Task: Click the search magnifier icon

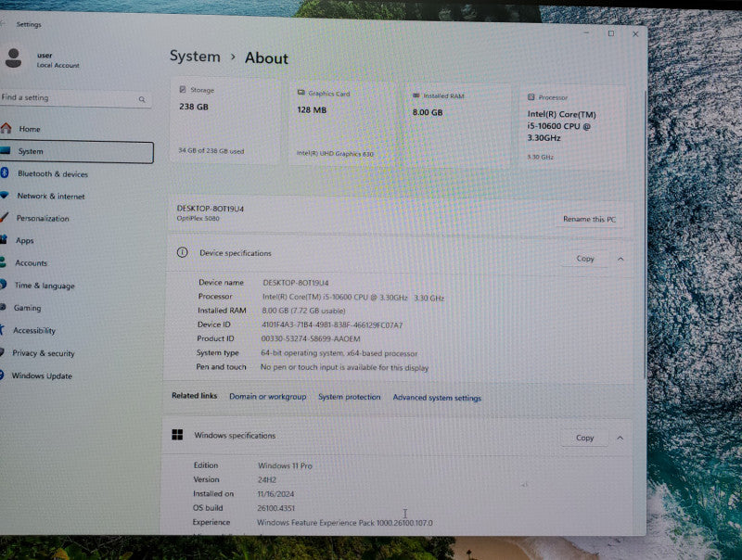Action: (142, 99)
